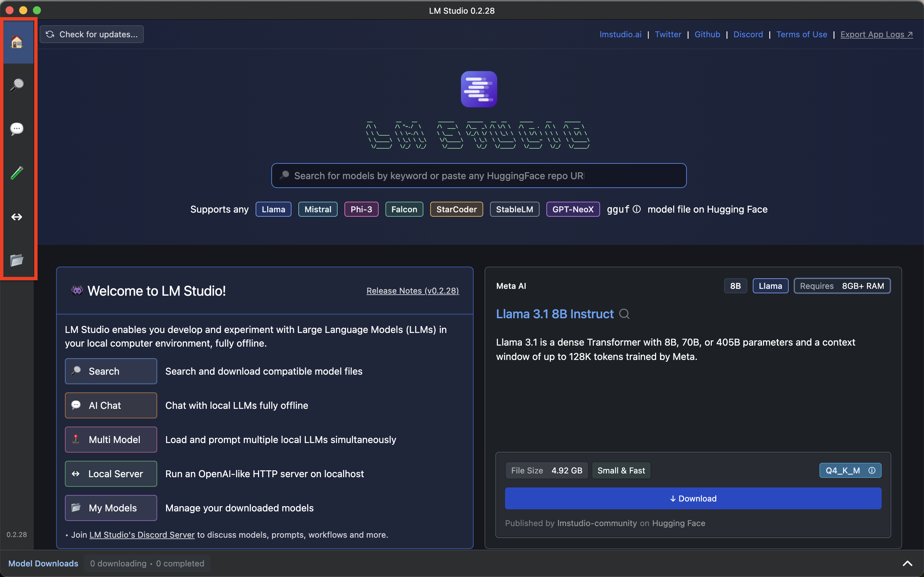
Task: Open the Playground test tube sidebar icon
Action: (x=17, y=173)
